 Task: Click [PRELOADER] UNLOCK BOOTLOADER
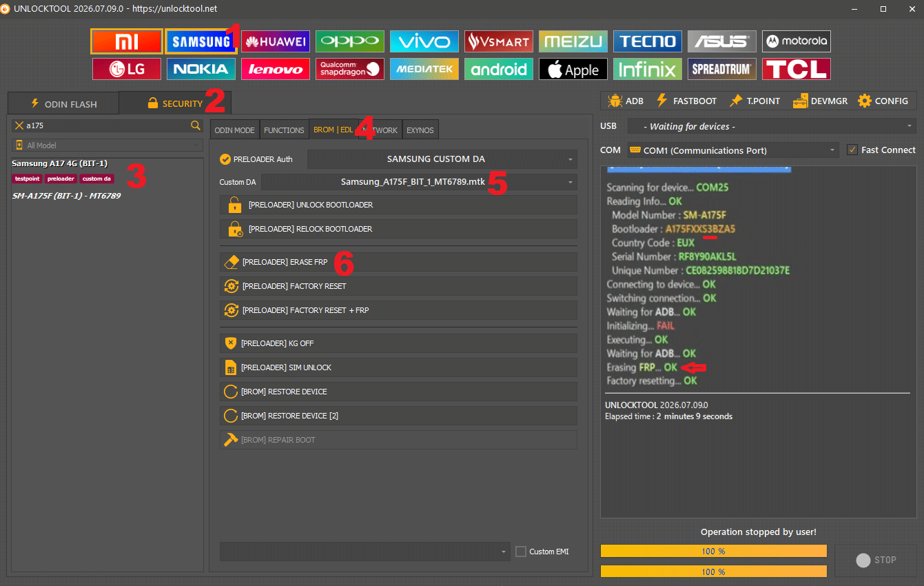coord(398,205)
